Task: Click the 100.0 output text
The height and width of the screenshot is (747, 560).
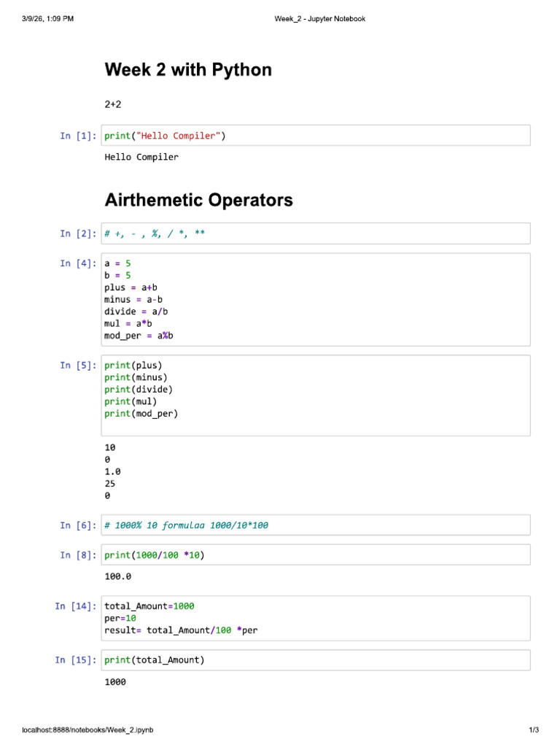Action: [118, 576]
